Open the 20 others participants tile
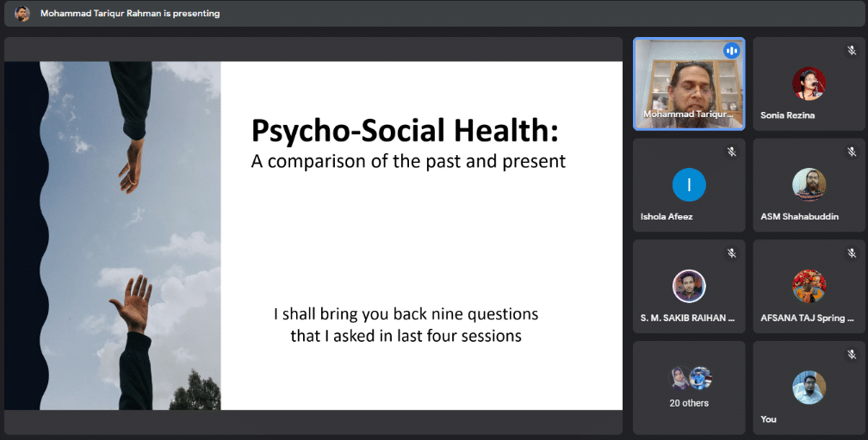This screenshot has width=868, height=440. point(689,387)
